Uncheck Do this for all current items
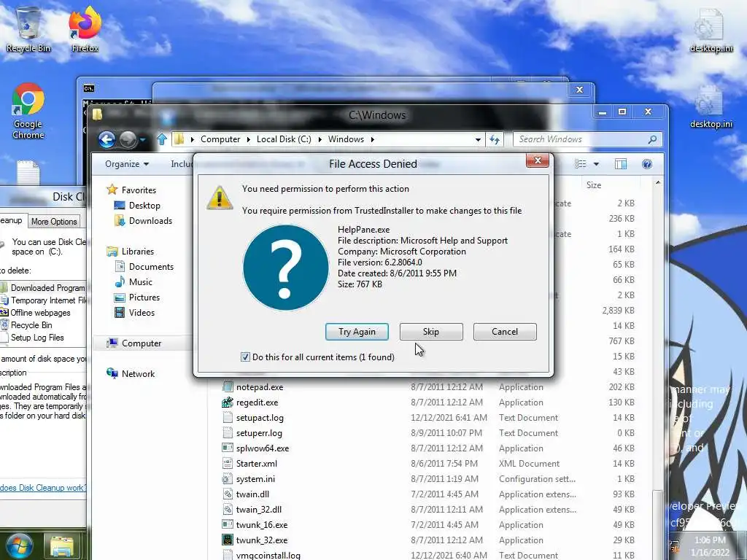Image resolution: width=747 pixels, height=560 pixels. point(245,357)
